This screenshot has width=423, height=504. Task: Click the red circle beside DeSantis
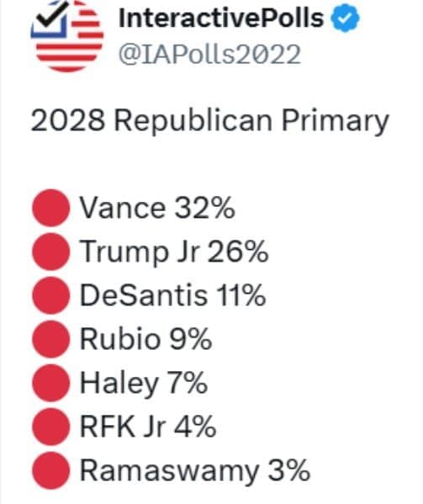click(50, 295)
